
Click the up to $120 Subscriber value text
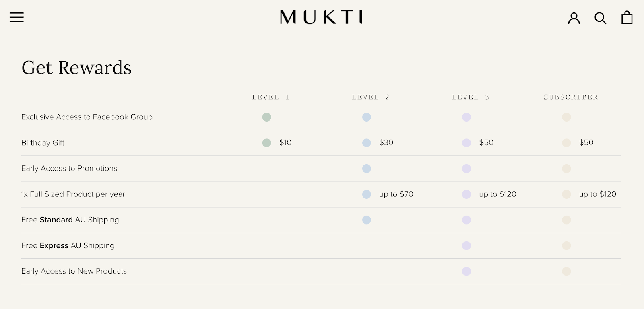597,194
